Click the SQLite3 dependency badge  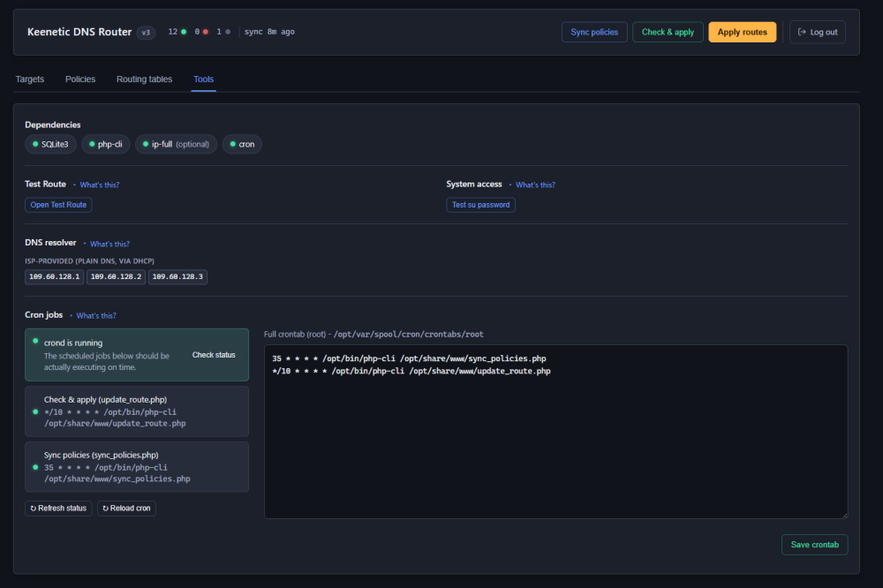pos(50,144)
